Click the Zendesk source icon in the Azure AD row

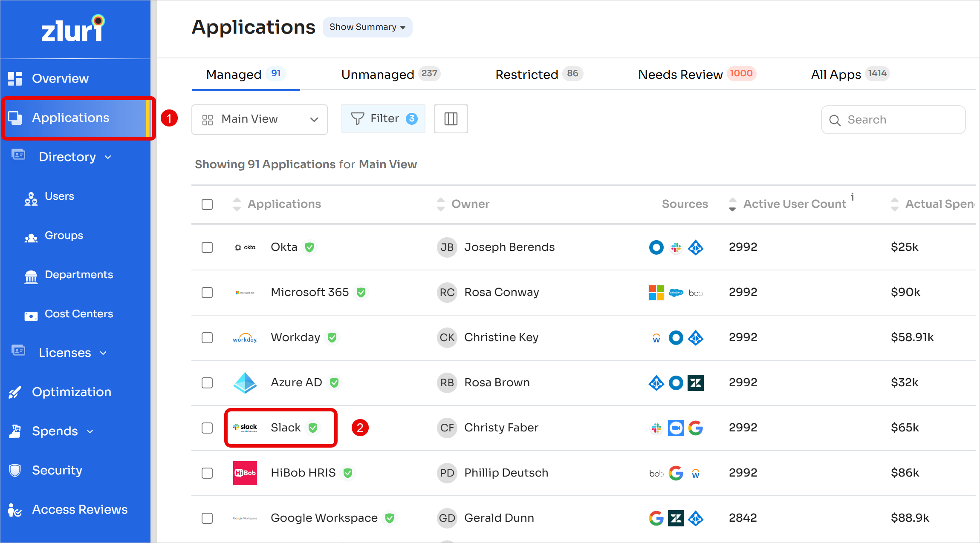coord(695,382)
